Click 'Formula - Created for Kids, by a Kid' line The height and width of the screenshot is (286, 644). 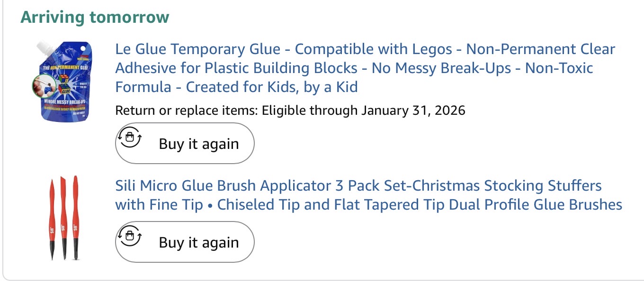[x=236, y=87]
